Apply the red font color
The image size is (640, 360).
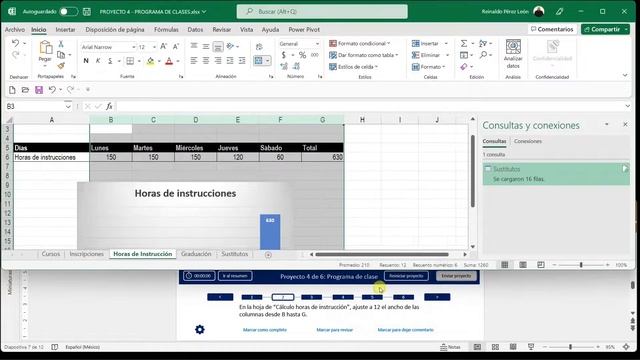(x=169, y=61)
